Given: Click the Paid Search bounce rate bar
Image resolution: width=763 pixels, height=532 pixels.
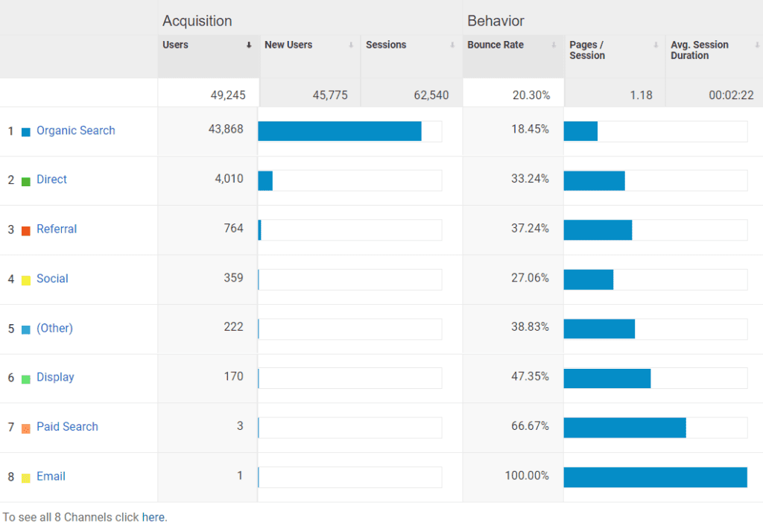Looking at the screenshot, I should point(625,428).
